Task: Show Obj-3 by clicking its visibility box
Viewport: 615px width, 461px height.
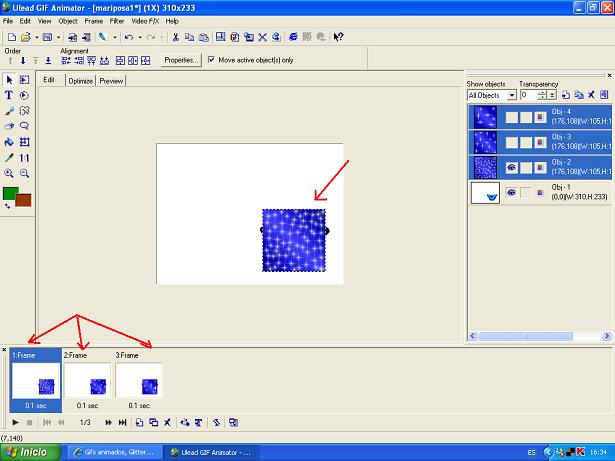Action: (x=511, y=142)
